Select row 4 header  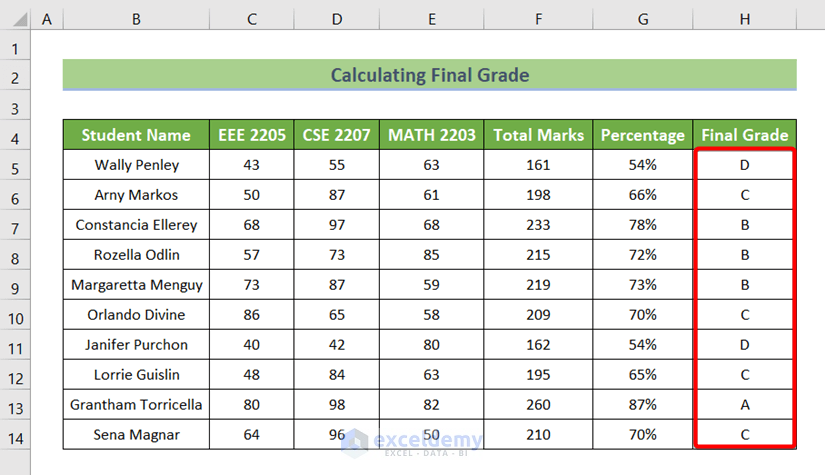pyautogui.click(x=15, y=135)
